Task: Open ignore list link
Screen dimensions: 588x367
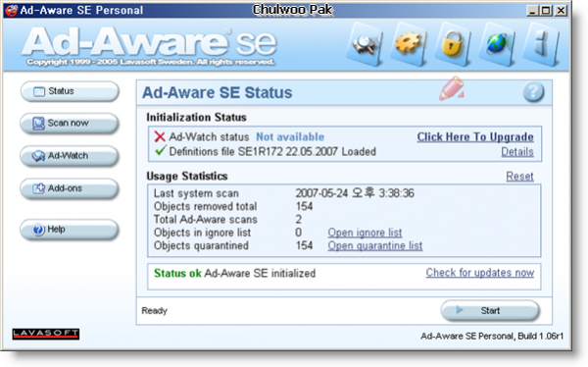Action: (x=365, y=233)
